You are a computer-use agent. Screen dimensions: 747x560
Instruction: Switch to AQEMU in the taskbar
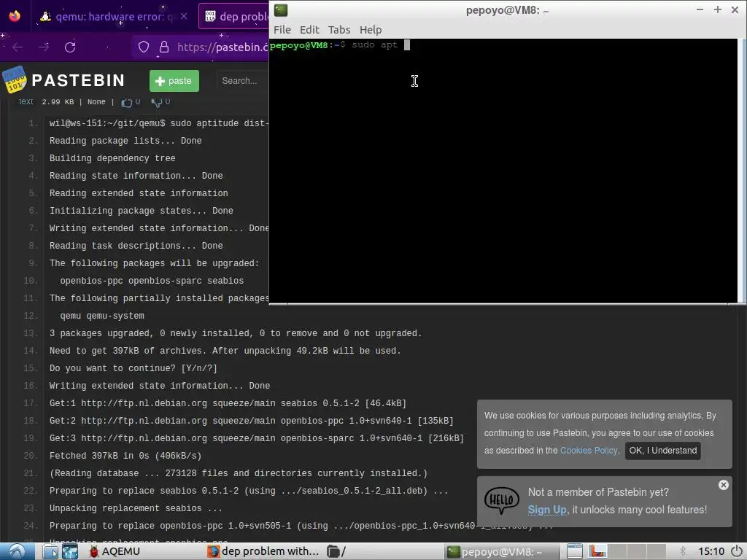115,551
